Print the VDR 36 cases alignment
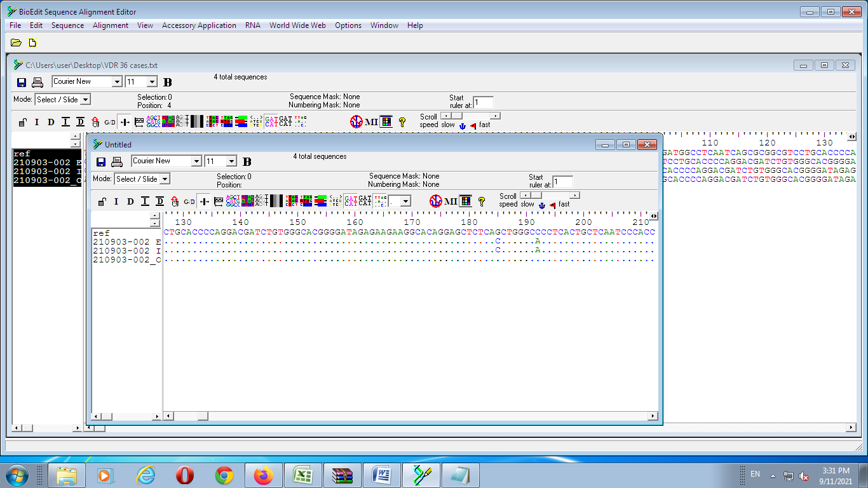Image resolution: width=868 pixels, height=488 pixels. point(37,82)
